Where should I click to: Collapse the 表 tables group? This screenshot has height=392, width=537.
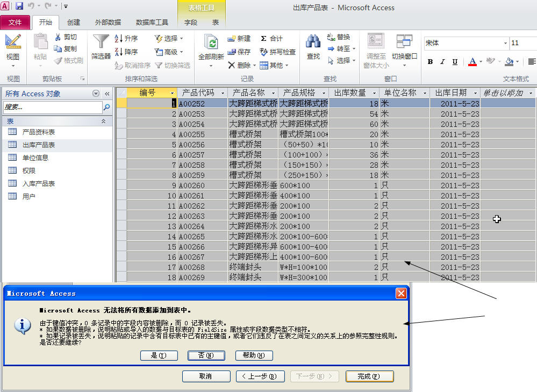[103, 122]
